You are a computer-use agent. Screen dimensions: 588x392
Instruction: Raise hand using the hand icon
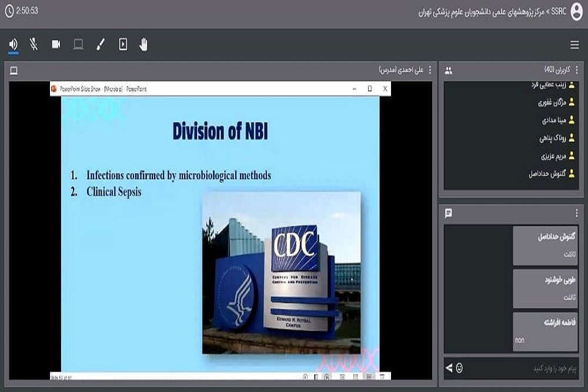(143, 45)
